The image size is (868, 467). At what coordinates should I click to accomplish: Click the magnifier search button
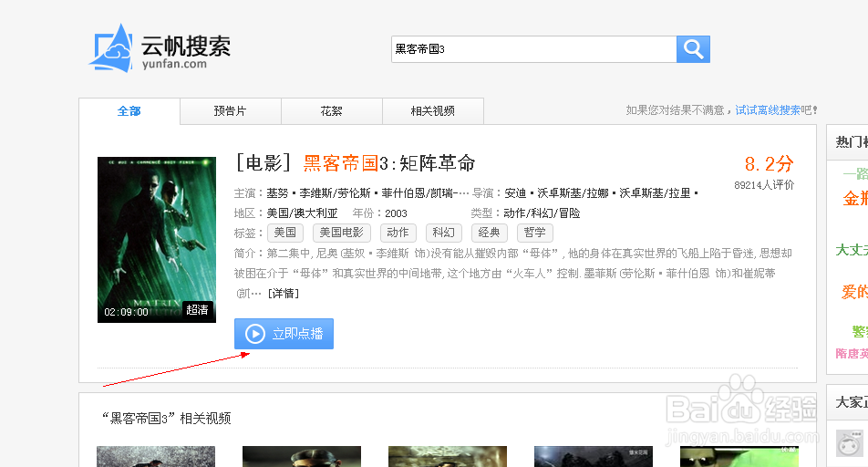pyautogui.click(x=693, y=49)
